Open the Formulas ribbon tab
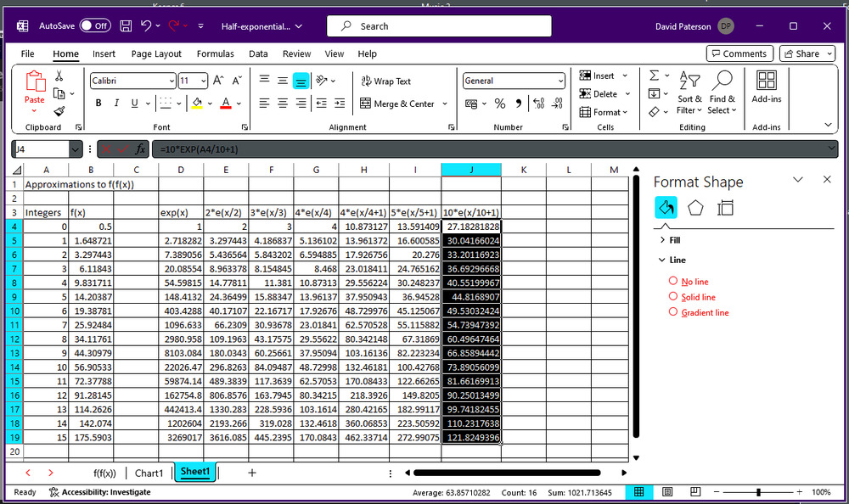Image resolution: width=849 pixels, height=504 pixels. tap(215, 53)
